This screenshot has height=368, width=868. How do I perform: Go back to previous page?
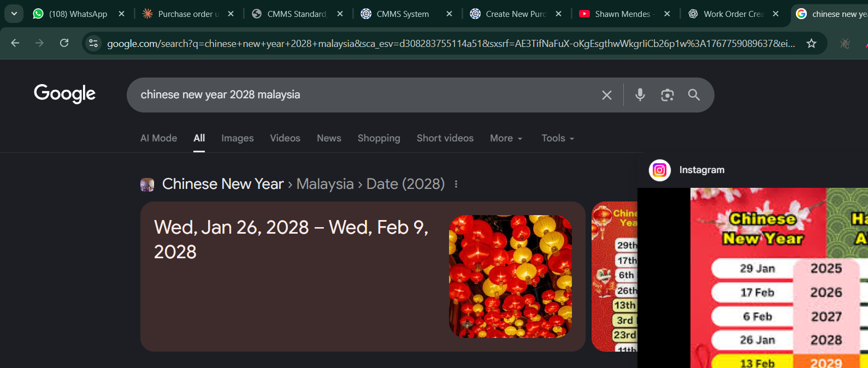click(15, 43)
